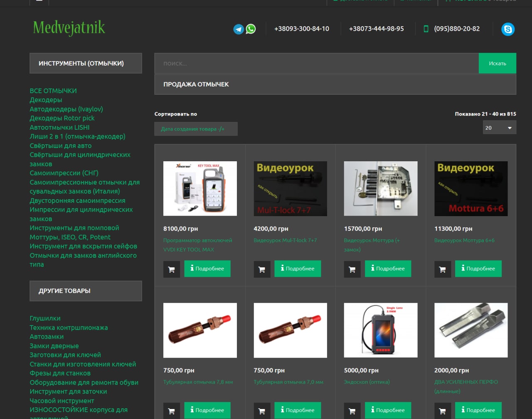The height and width of the screenshot is (419, 532).
Task: Open Замки дверные category
Action: pyautogui.click(x=54, y=346)
